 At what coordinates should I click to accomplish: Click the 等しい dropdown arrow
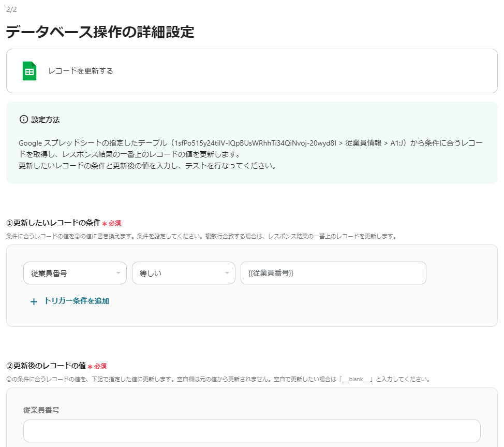pyautogui.click(x=228, y=273)
